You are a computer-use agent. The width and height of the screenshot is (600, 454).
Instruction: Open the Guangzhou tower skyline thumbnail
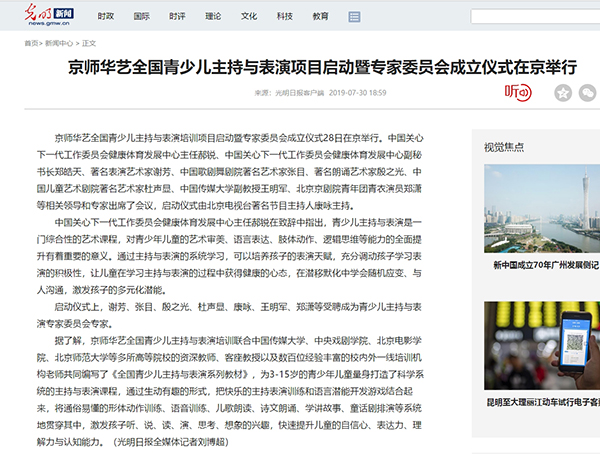(542, 208)
